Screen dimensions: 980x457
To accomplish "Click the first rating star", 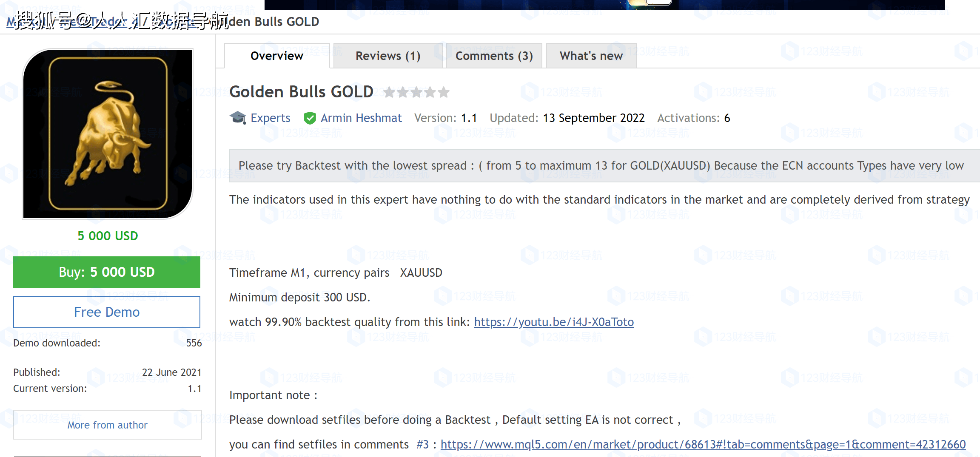I will 390,92.
